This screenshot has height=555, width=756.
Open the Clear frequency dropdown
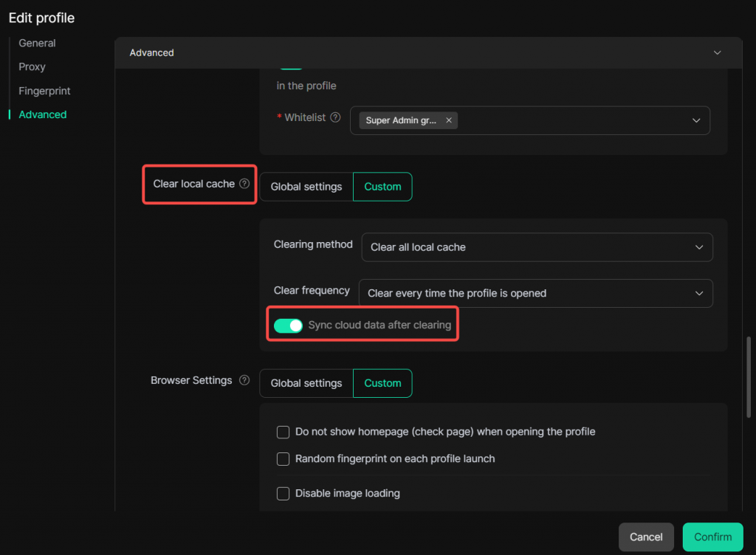pyautogui.click(x=535, y=293)
